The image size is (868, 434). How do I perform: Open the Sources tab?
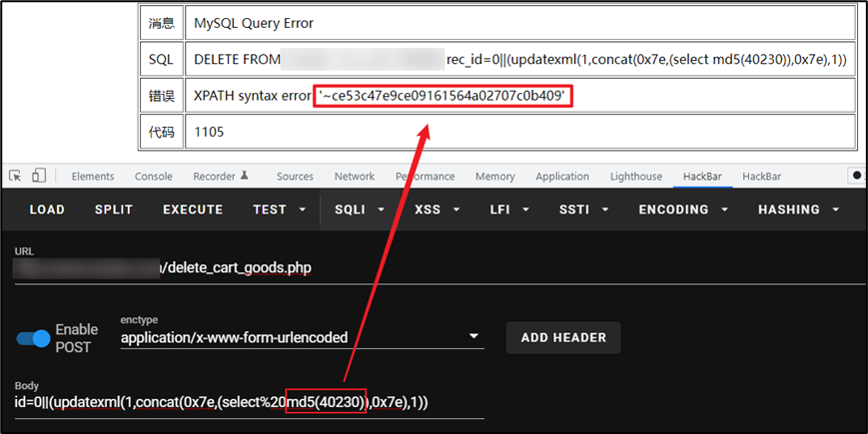coord(295,177)
